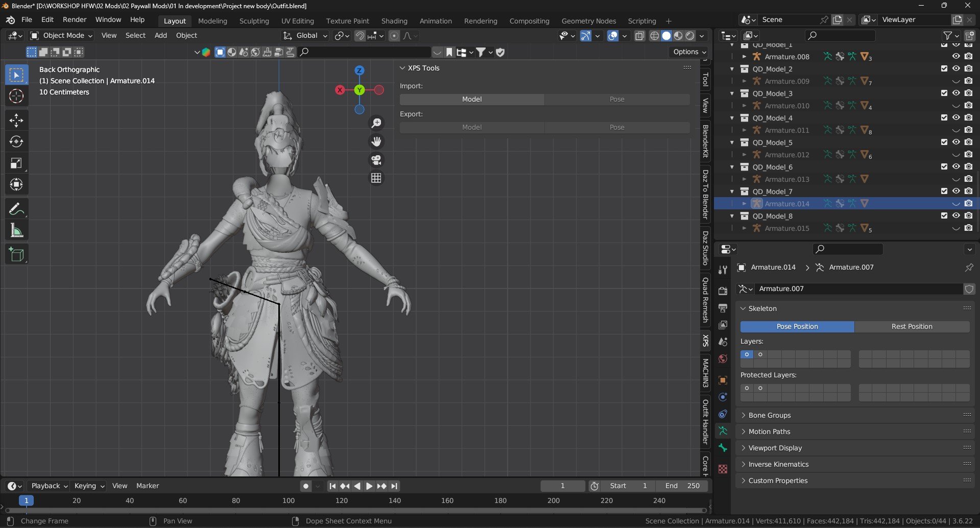Toggle camera view in viewport

click(x=376, y=160)
